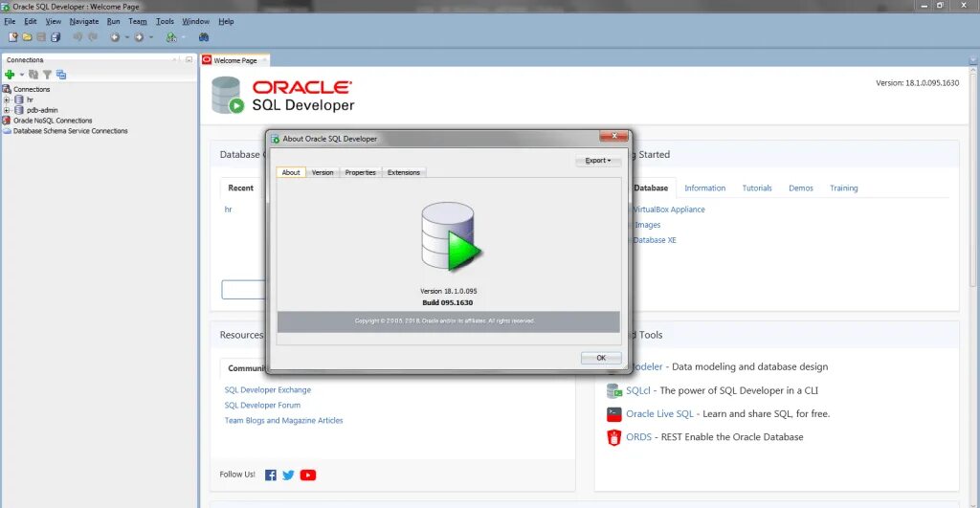Click the Save All toolbar icon
Screen dimensions: 980x508
pos(56,37)
